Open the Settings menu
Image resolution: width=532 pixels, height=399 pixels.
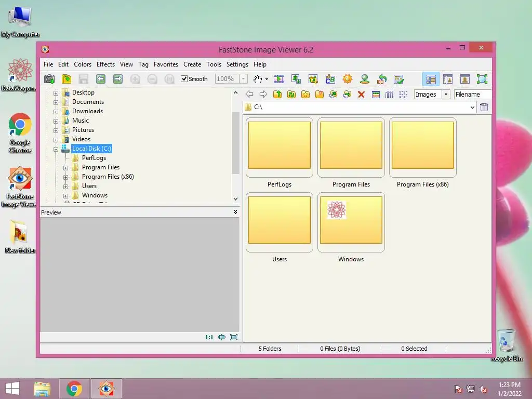click(237, 64)
